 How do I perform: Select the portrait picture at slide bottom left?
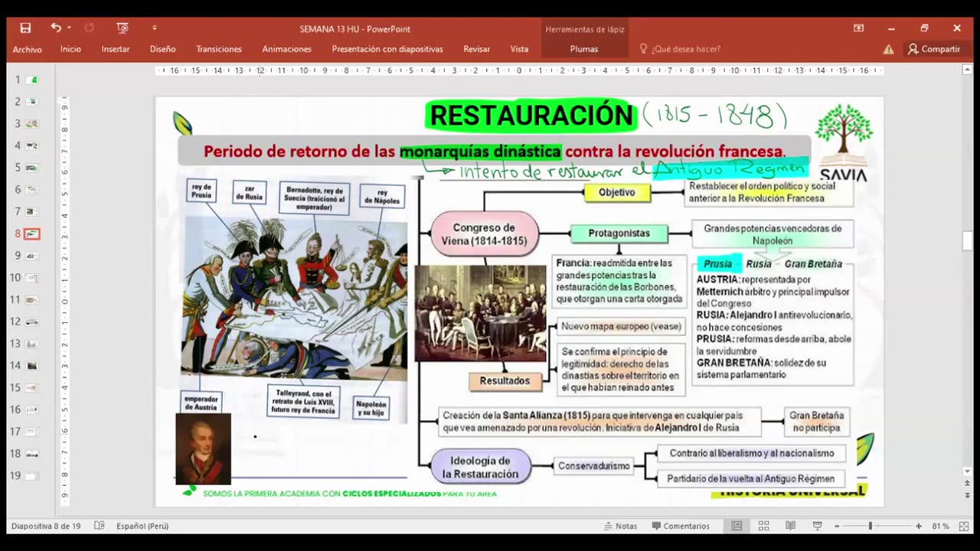tap(203, 448)
